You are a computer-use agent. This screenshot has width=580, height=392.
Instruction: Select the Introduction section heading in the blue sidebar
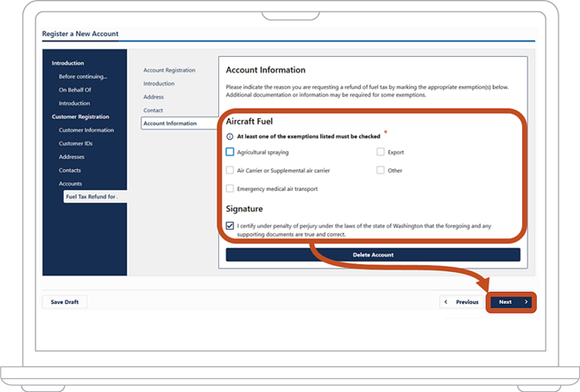point(67,63)
